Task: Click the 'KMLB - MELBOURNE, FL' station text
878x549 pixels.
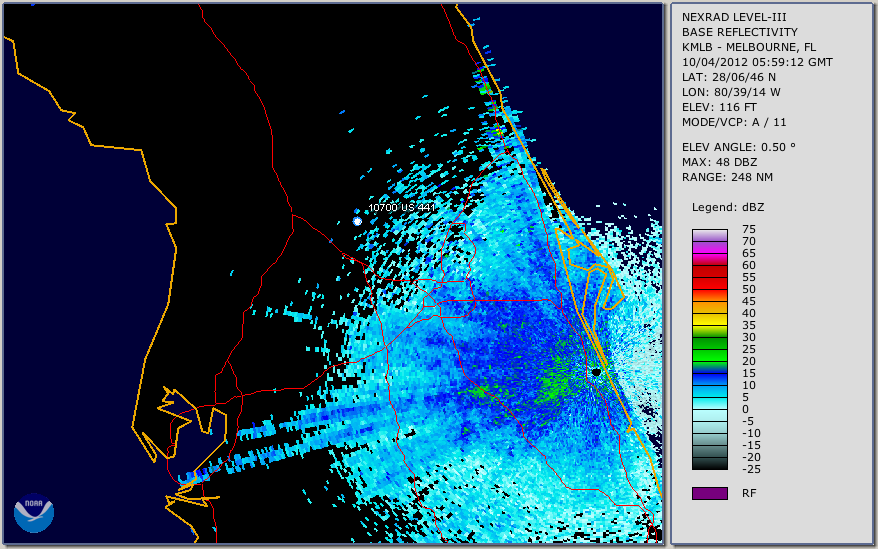Action: (749, 47)
